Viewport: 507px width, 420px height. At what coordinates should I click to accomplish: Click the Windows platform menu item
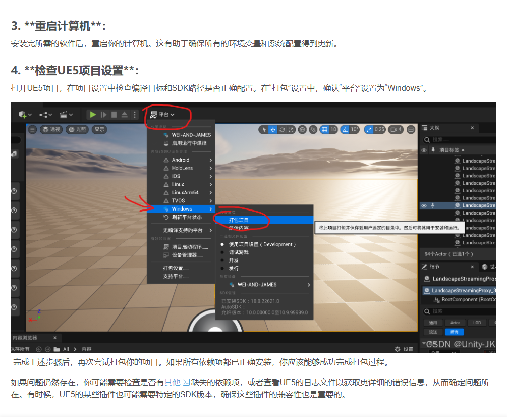click(181, 208)
